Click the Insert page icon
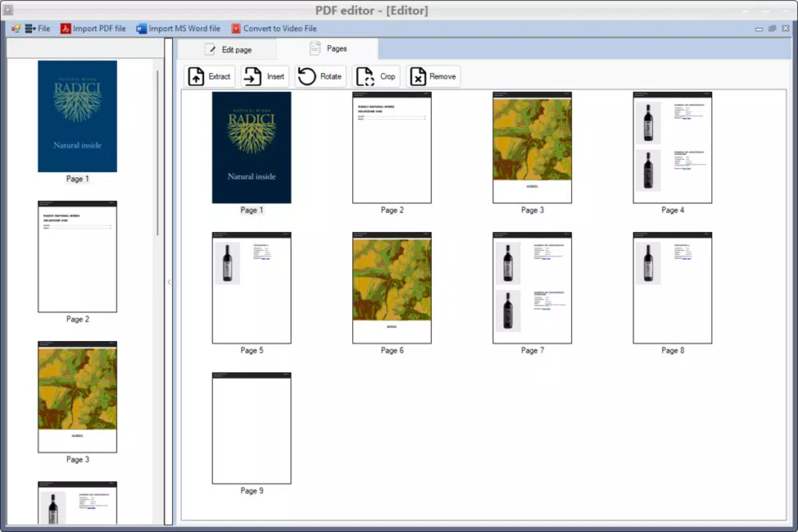798x532 pixels. 252,76
